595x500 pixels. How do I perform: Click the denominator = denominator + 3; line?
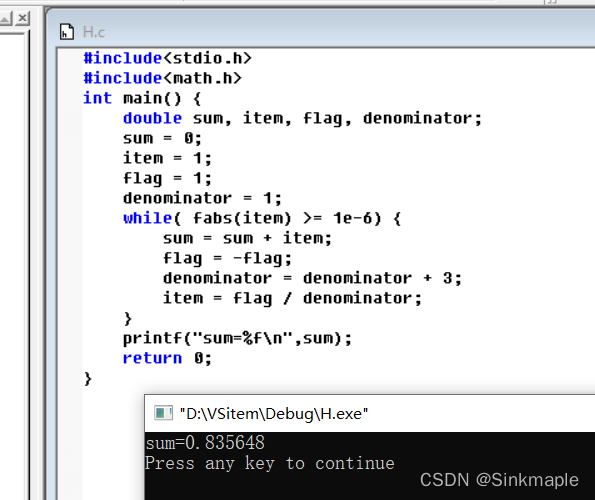pyautogui.click(x=312, y=278)
